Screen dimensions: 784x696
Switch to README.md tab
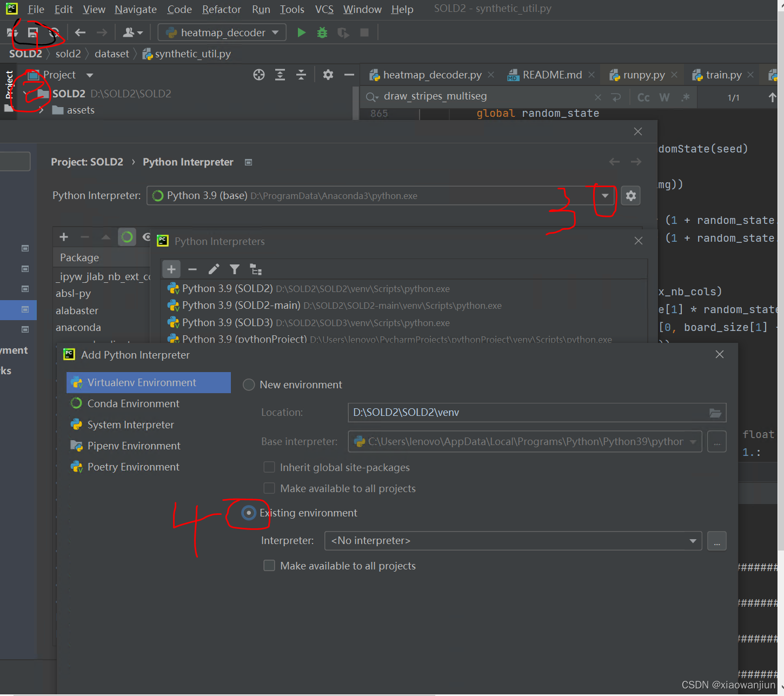coord(551,75)
